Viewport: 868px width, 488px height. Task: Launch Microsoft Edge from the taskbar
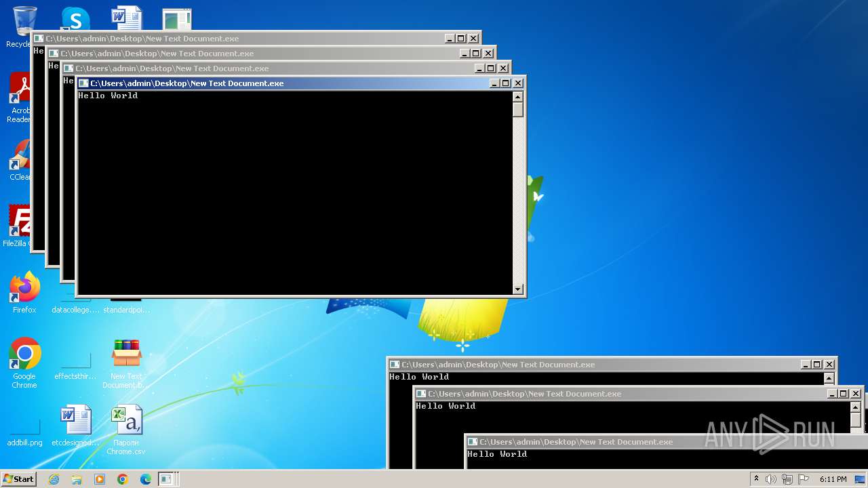click(146, 479)
